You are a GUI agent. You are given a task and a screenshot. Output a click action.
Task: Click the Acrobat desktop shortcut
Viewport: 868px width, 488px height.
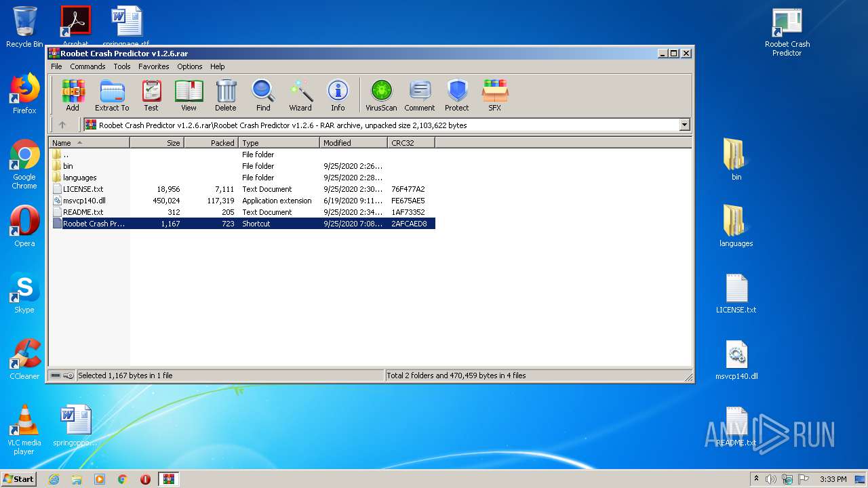point(75,26)
